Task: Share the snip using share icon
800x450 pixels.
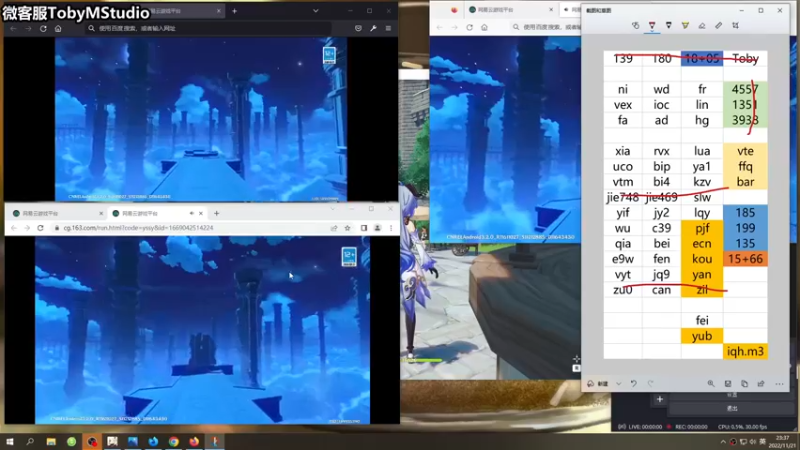Action: pos(761,384)
